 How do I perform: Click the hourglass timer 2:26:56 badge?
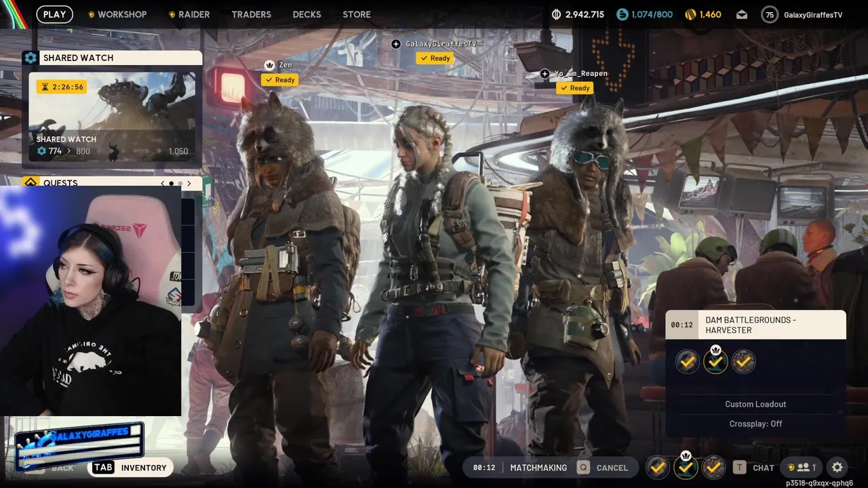click(62, 87)
